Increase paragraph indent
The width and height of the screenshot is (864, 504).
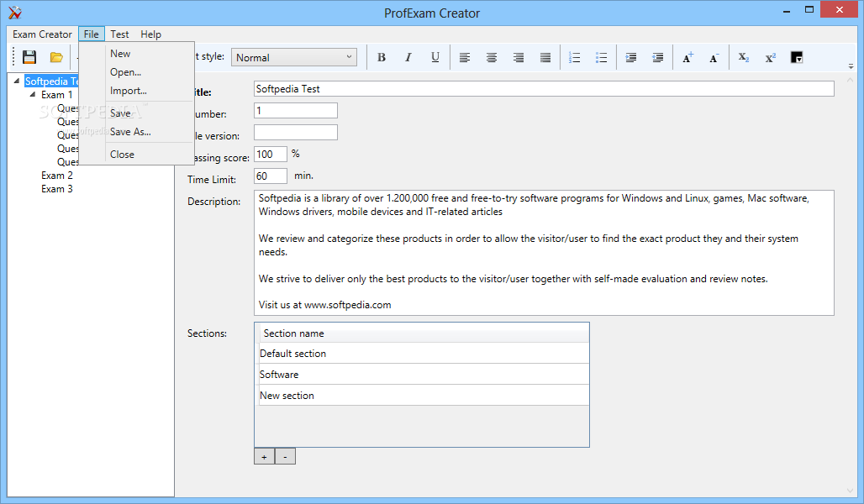[x=631, y=57]
